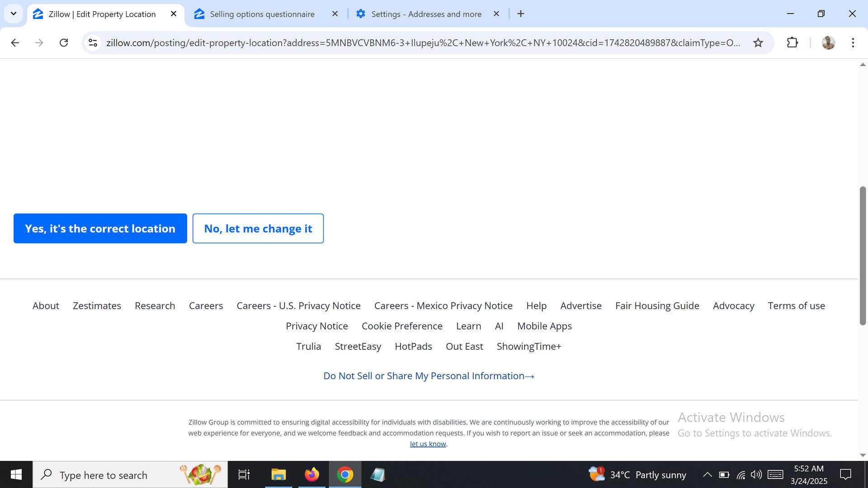Open Firefox from the taskbar

(311, 474)
